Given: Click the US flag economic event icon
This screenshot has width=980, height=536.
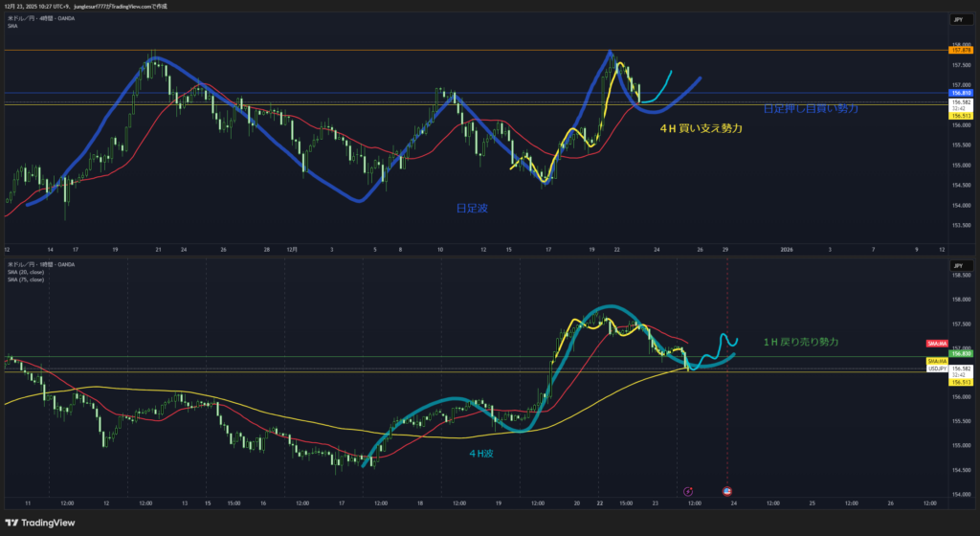Looking at the screenshot, I should coord(726,492).
